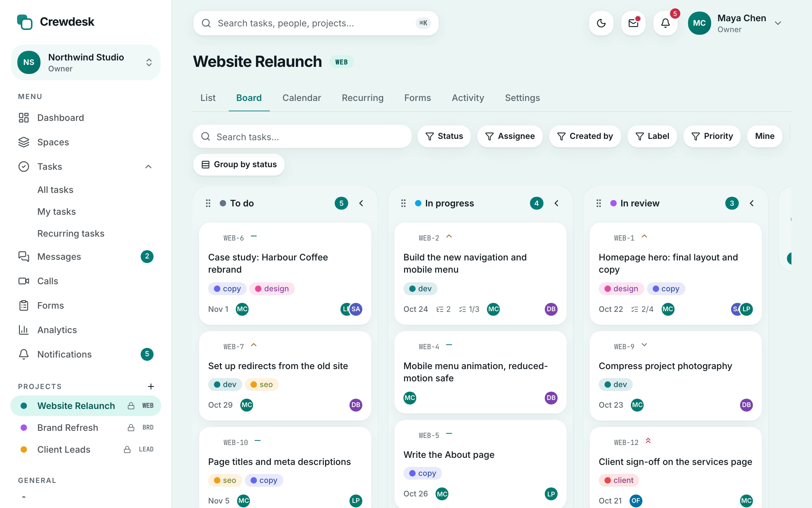
Task: Click design label on WEB-6 card
Action: tap(272, 289)
